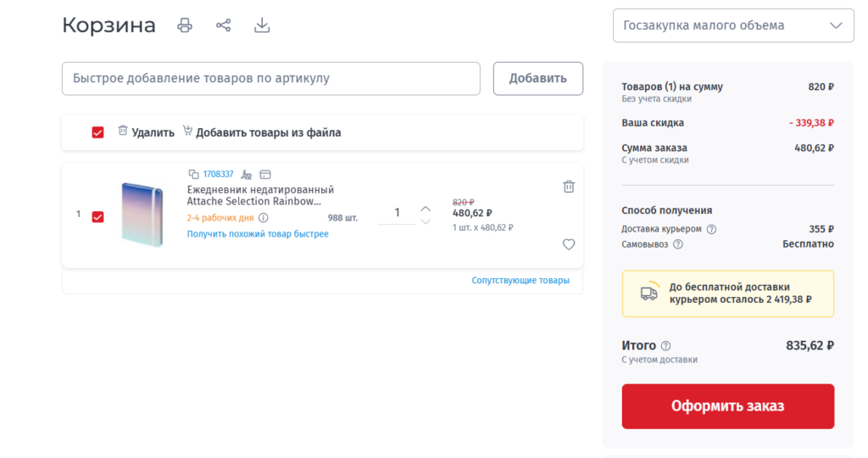Toggle the select-all checkbox near Удалить
This screenshot has height=458, width=868.
(98, 132)
